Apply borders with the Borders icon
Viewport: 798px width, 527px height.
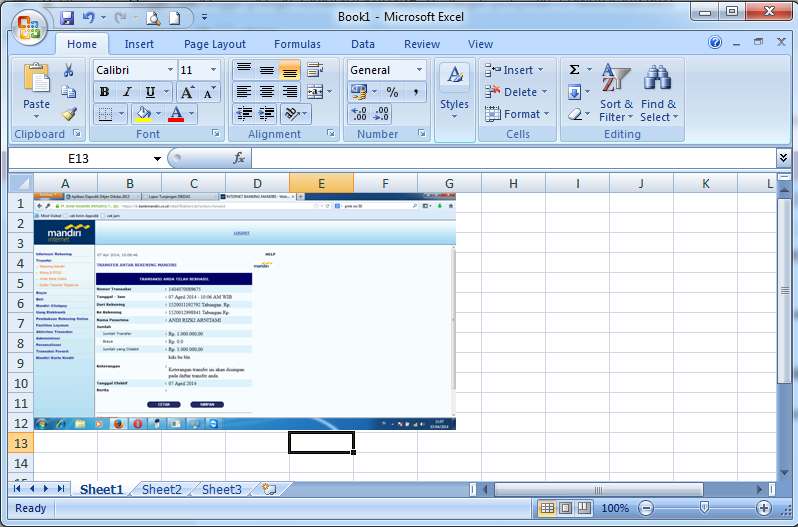click(x=105, y=114)
